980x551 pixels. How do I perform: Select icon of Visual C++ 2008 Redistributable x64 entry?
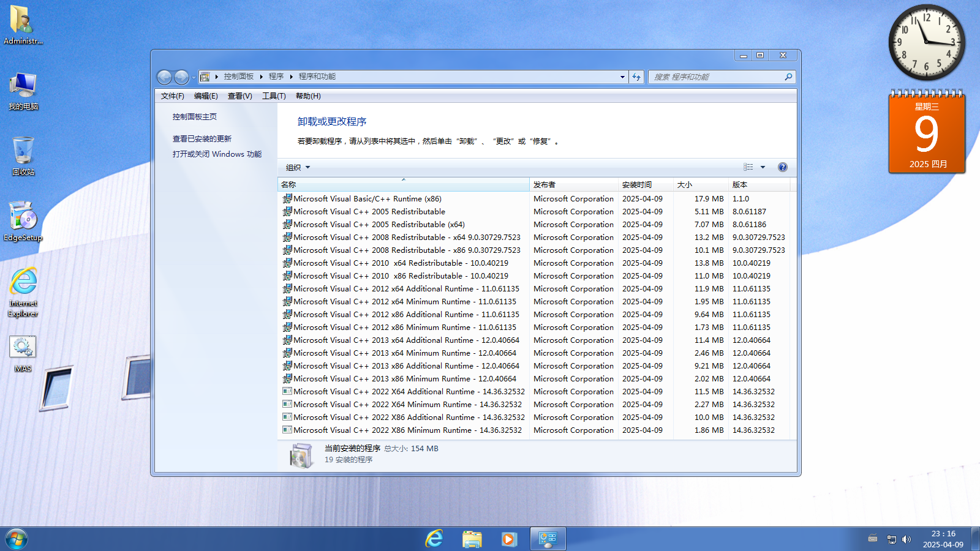coord(287,237)
